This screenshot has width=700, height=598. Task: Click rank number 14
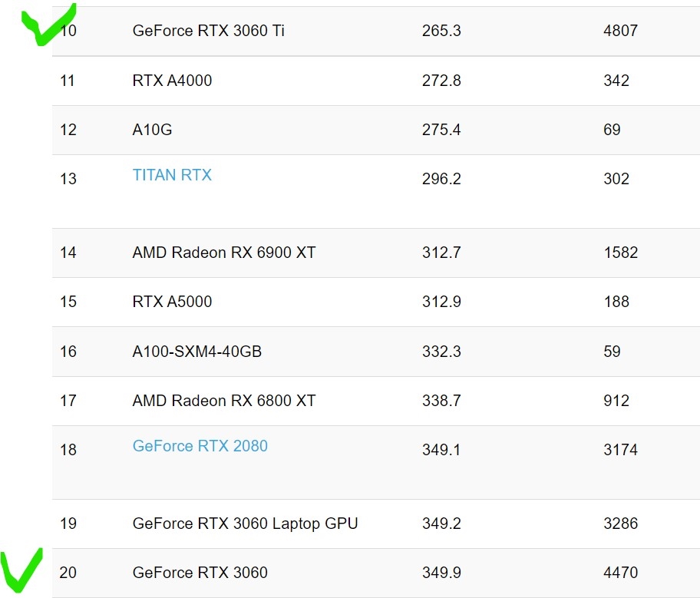click(68, 253)
